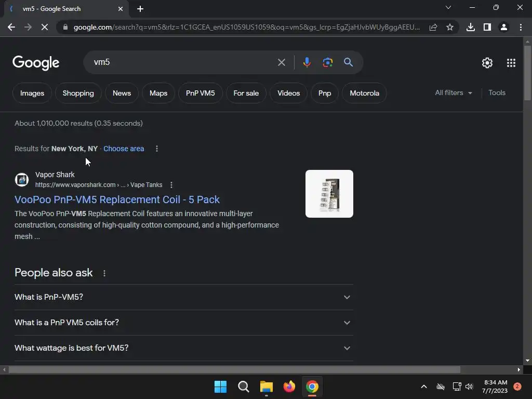Share this page icon in address bar
Screen dimensions: 532x399
point(433,27)
